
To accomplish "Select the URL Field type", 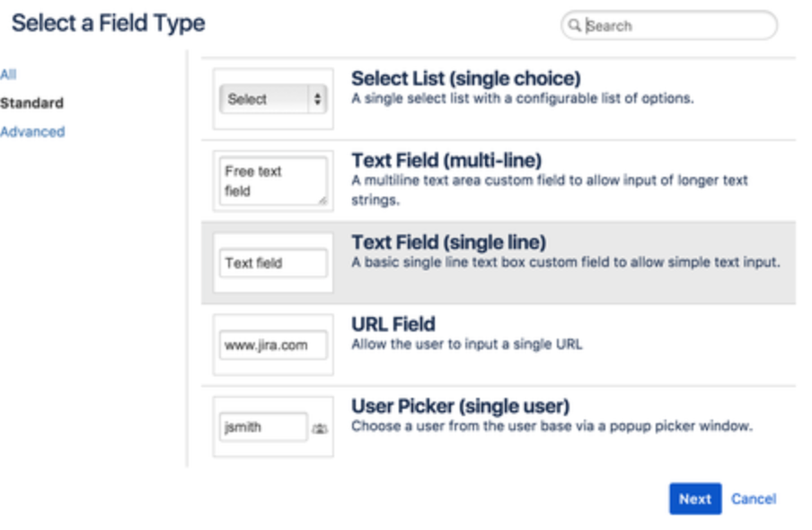I will [x=393, y=324].
